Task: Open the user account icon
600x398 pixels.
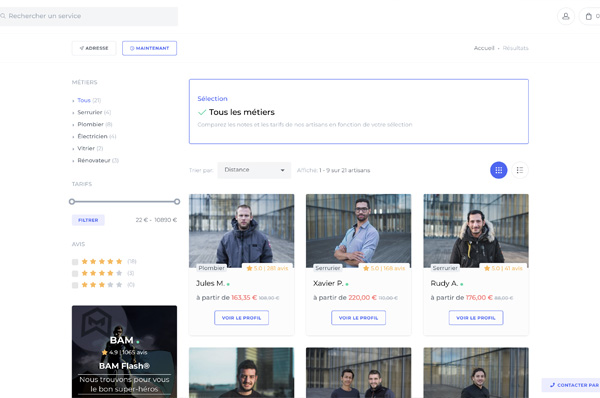Action: 566,16
